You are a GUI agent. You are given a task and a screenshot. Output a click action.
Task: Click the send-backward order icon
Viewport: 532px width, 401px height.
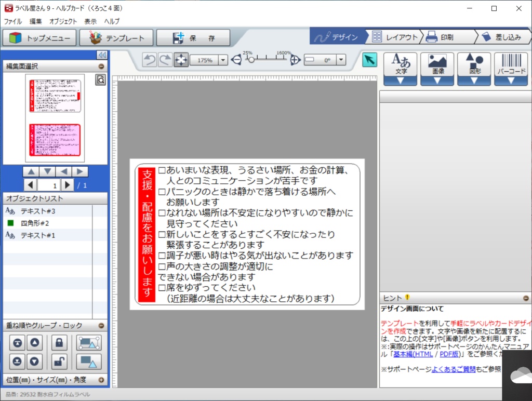[35, 362]
